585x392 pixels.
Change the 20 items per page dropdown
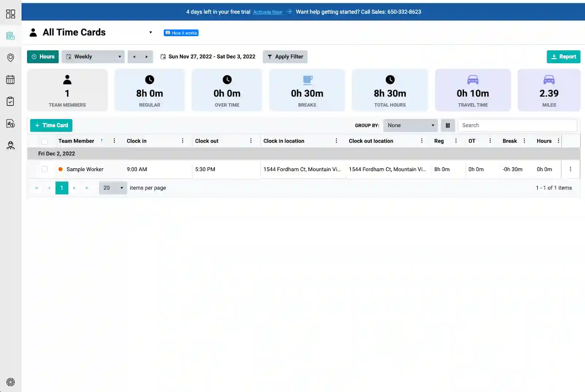click(x=113, y=188)
